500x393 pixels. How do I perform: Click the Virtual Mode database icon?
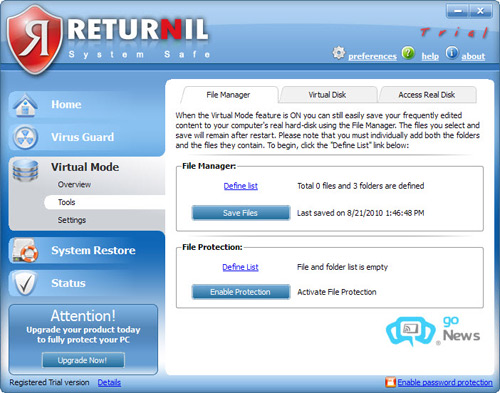[x=25, y=171]
